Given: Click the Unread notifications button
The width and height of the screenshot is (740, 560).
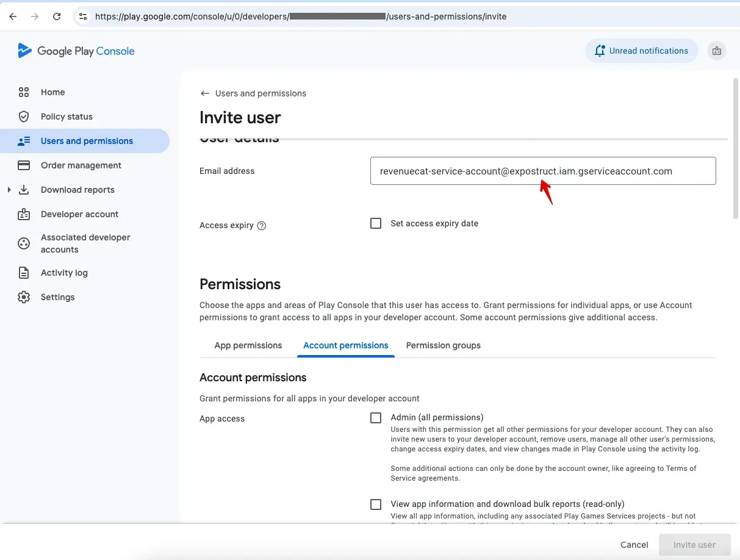Looking at the screenshot, I should tap(642, 51).
